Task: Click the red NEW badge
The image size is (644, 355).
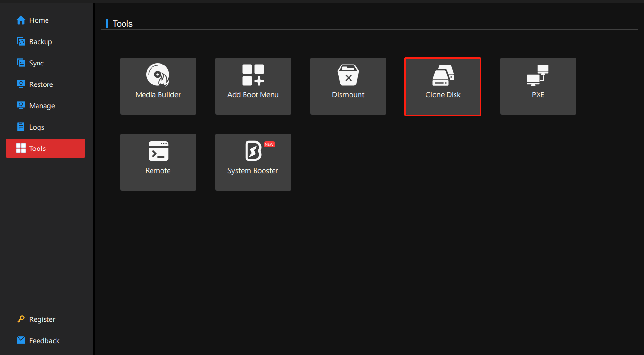Action: 269,144
